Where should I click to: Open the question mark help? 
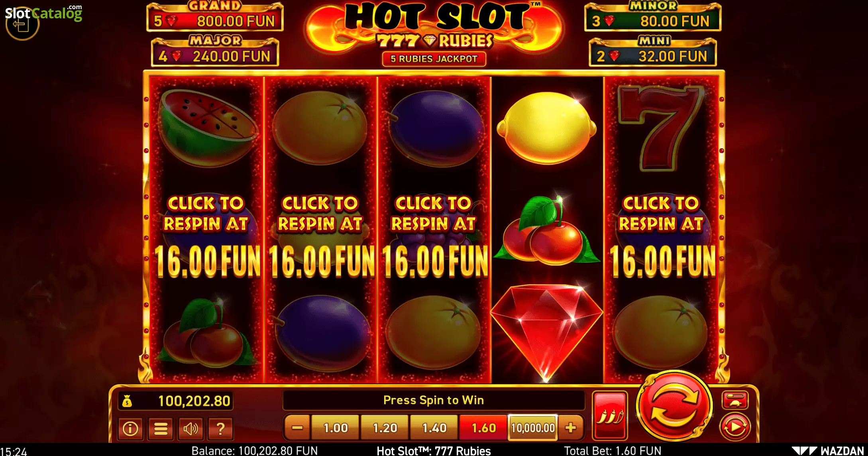tap(220, 428)
